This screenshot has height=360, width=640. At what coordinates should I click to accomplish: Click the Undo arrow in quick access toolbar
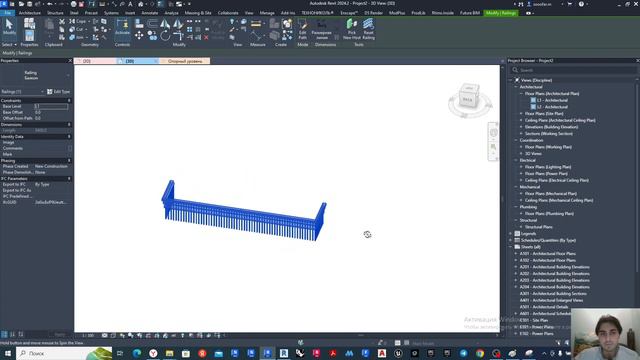[x=50, y=4]
